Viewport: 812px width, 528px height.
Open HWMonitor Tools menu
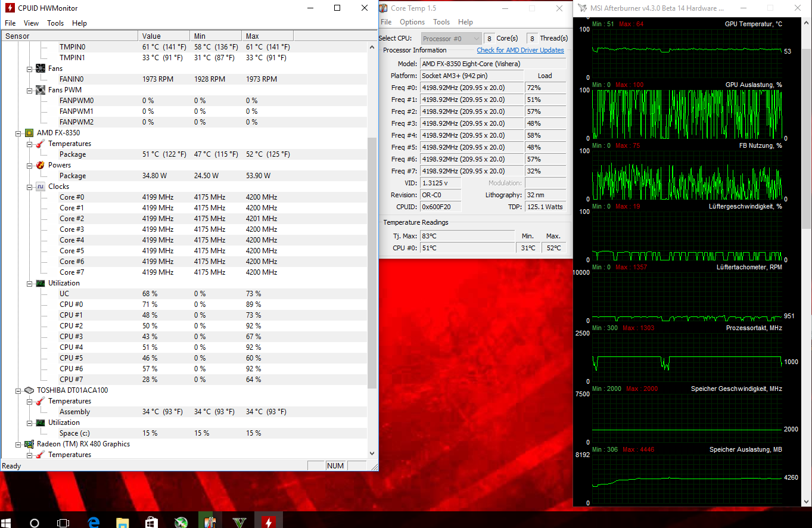pos(55,23)
